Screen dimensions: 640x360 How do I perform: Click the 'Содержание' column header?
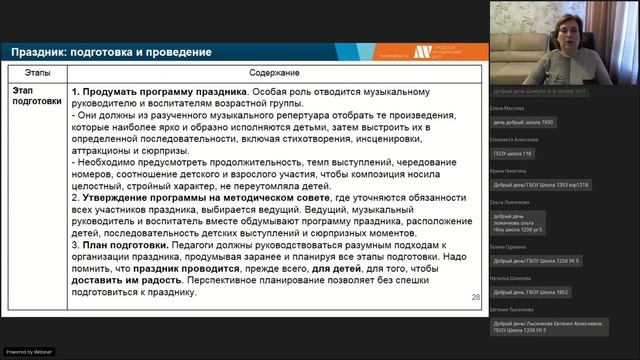(x=274, y=73)
